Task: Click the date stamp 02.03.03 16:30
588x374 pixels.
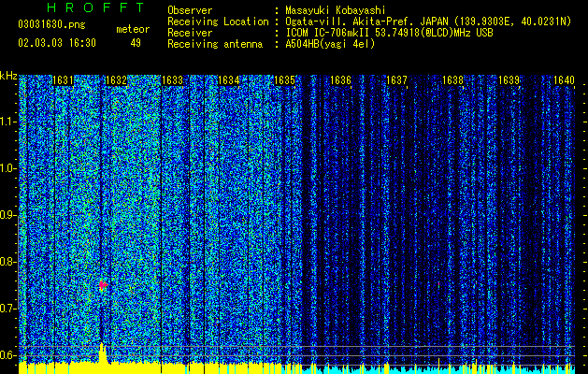Action: pyautogui.click(x=57, y=43)
